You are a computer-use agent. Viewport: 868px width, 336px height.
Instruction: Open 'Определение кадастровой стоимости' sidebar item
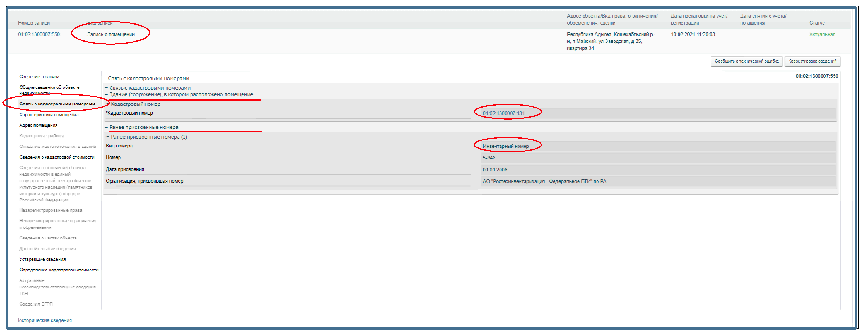click(x=59, y=270)
